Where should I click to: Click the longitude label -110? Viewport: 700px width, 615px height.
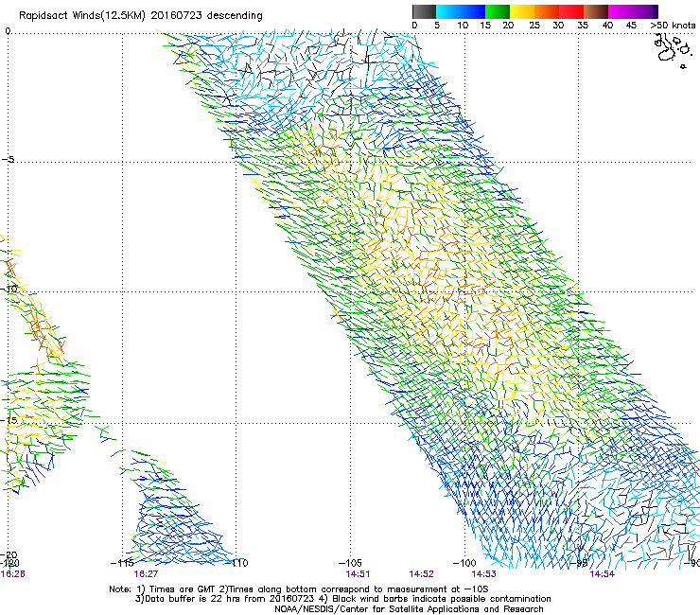pyautogui.click(x=236, y=563)
